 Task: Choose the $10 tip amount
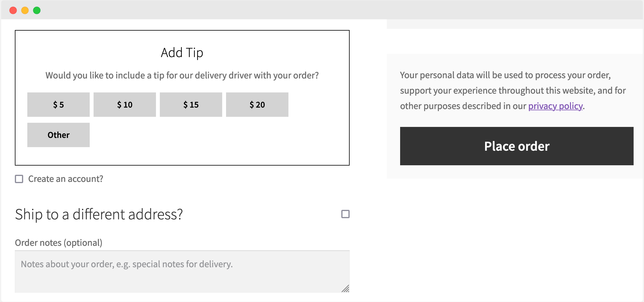[x=124, y=105]
